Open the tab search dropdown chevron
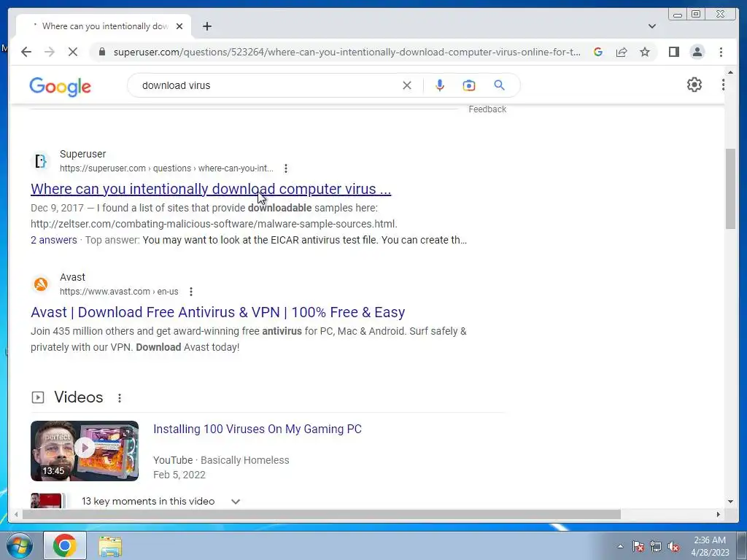This screenshot has width=747, height=560. (x=651, y=26)
